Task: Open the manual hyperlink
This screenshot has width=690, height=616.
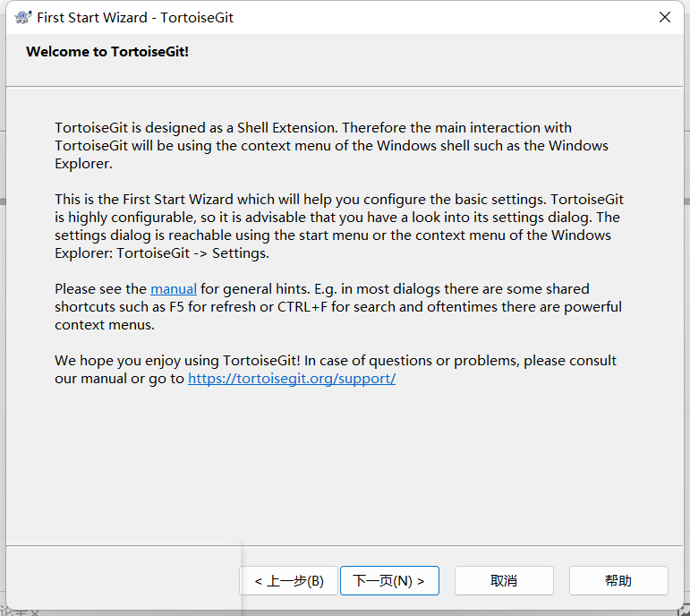Action: coord(174,289)
